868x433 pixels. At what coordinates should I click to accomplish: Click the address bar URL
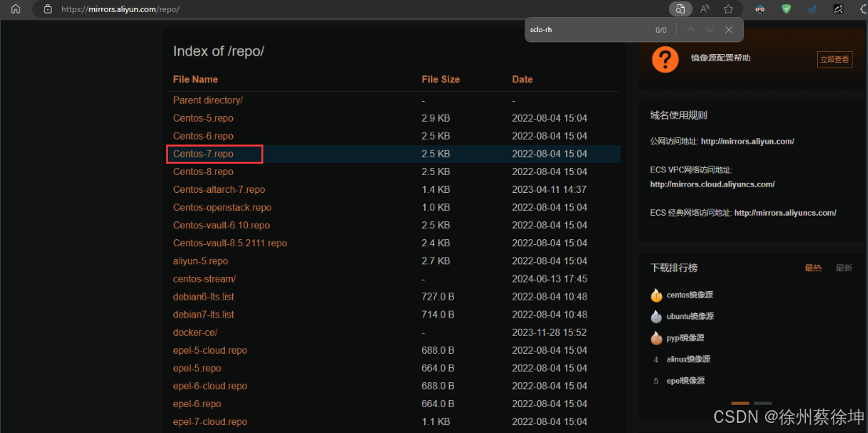coord(120,9)
